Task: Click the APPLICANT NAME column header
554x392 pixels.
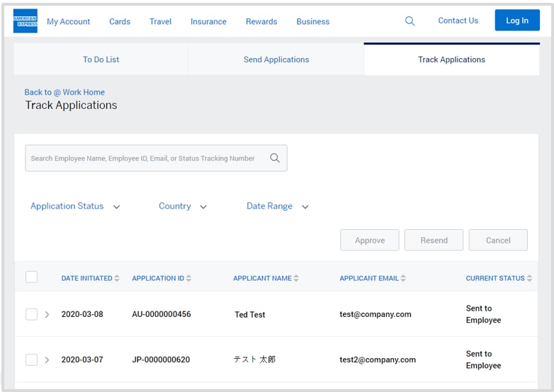Action: [262, 278]
